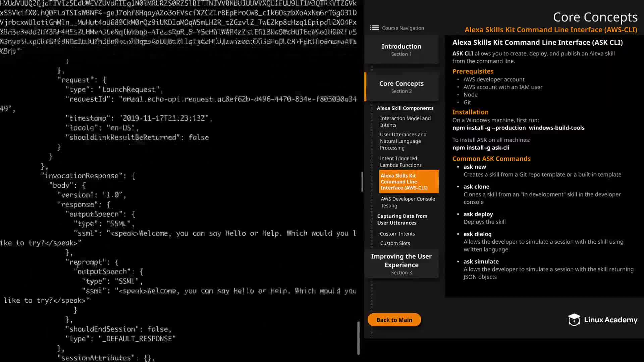Open Intent Triggered Lambda Functions lesson
644x362 pixels.
pos(400,162)
